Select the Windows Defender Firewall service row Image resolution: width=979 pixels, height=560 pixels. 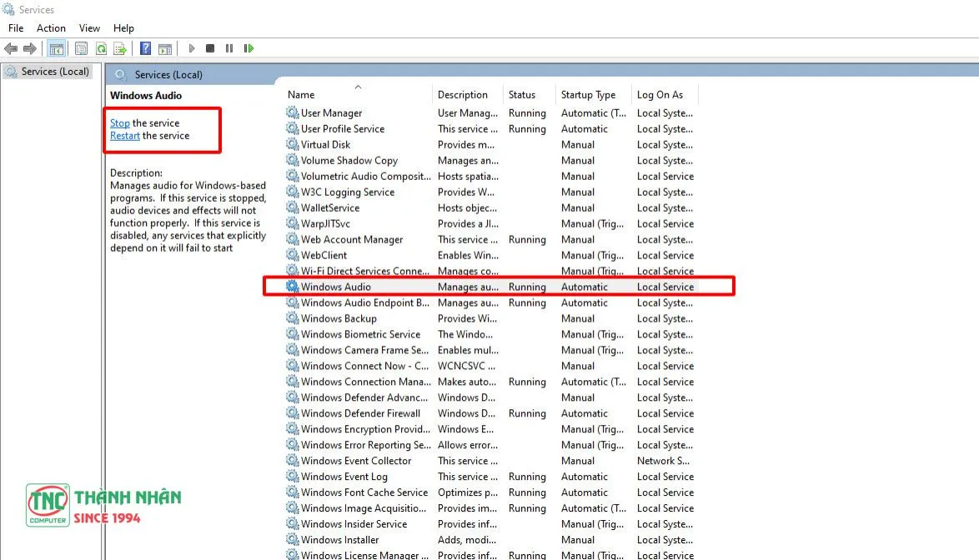tap(363, 413)
